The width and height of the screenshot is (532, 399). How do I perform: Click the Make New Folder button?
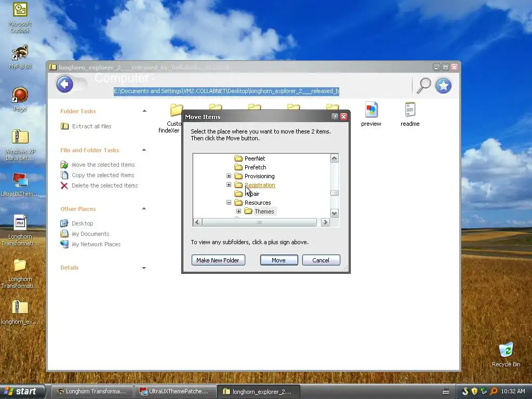[218, 260]
